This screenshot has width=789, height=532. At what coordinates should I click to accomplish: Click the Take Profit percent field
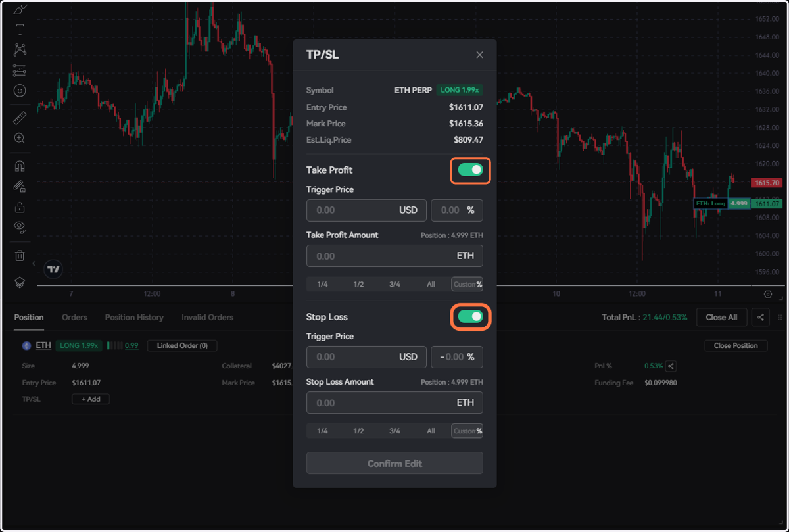point(457,210)
